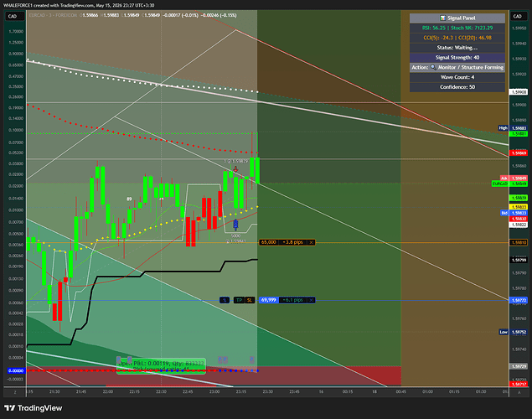Click the A auto-scale button
This screenshot has height=419, width=532.
tap(519, 392)
